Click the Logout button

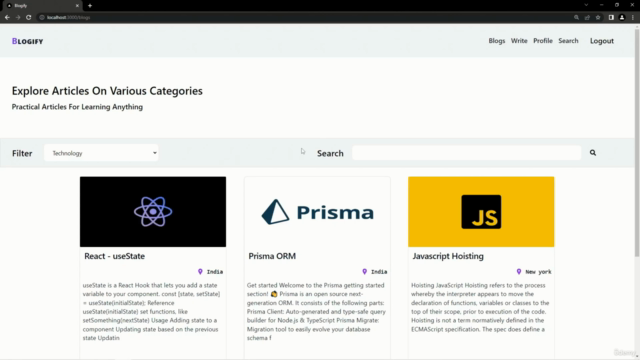click(x=602, y=41)
